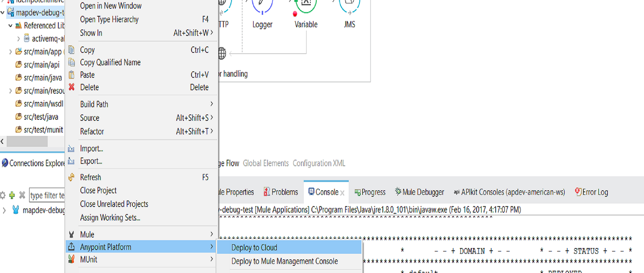The height and width of the screenshot is (273, 644).
Task: Open the Problems tab
Action: [281, 192]
